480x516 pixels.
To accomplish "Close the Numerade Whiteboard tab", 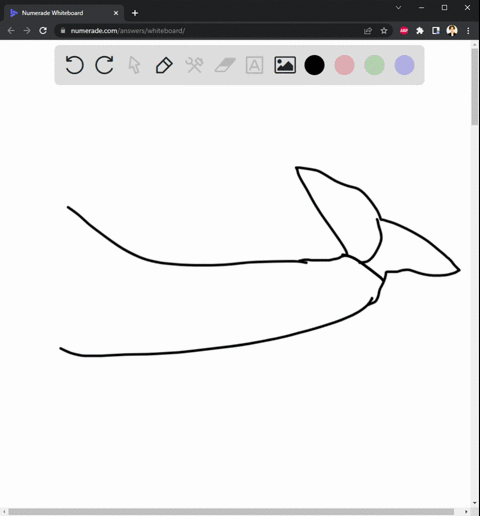I will tap(116, 13).
